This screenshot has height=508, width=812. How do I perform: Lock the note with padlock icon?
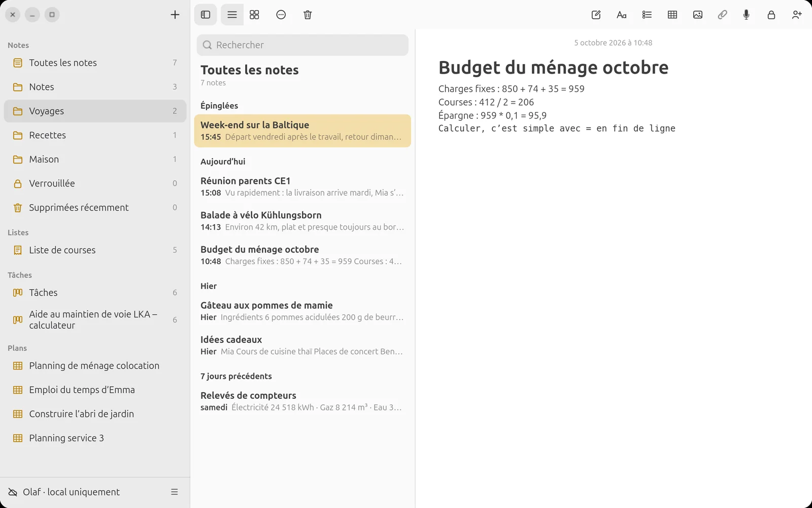771,15
